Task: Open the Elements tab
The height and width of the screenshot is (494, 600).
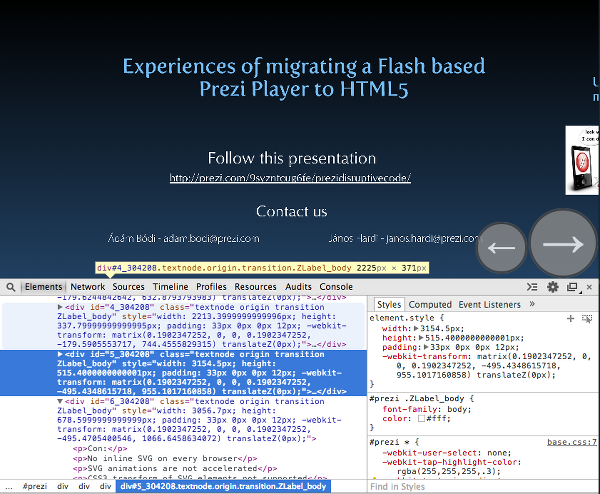Action: point(43,287)
